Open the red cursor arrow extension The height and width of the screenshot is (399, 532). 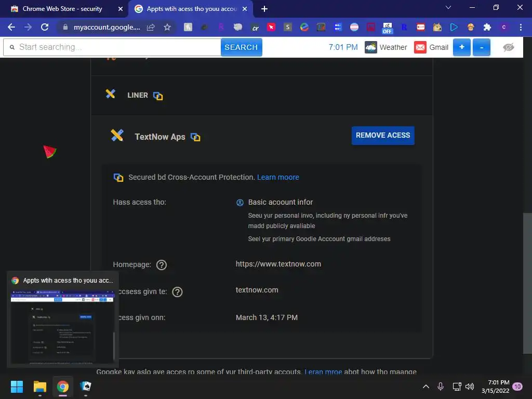click(x=271, y=27)
